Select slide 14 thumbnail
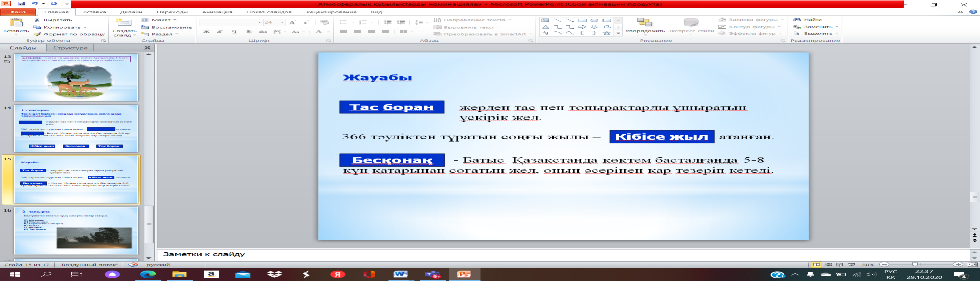Image resolution: width=980 pixels, height=281 pixels. click(76, 128)
